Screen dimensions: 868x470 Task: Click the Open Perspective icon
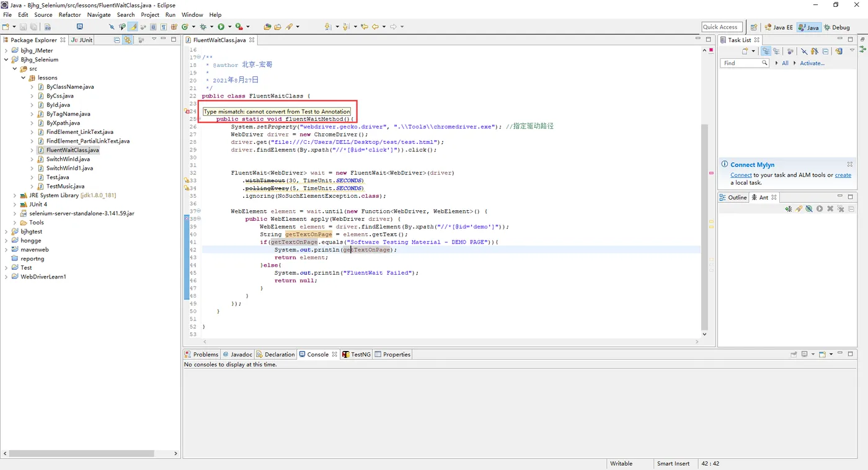(x=753, y=27)
